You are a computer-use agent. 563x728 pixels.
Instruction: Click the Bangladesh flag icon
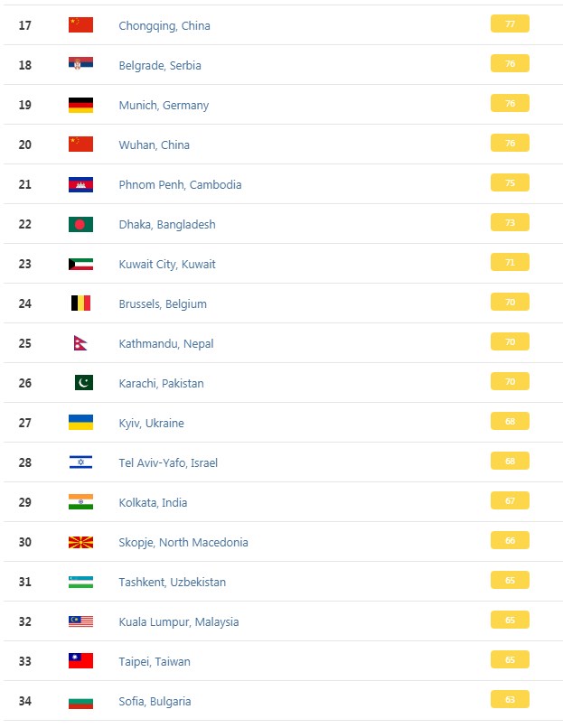point(80,224)
